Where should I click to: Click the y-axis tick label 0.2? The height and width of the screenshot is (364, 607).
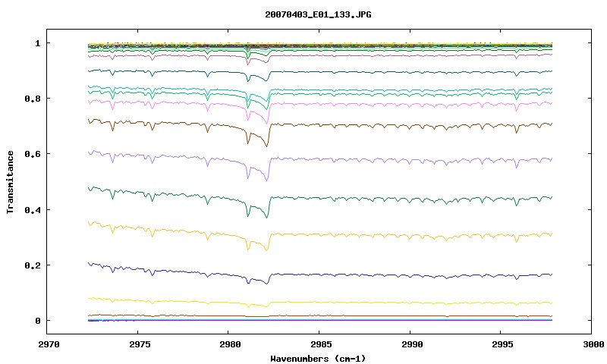click(x=33, y=265)
